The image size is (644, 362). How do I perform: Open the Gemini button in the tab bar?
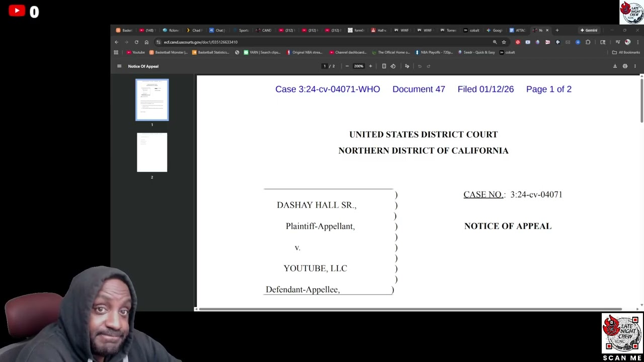point(589,30)
